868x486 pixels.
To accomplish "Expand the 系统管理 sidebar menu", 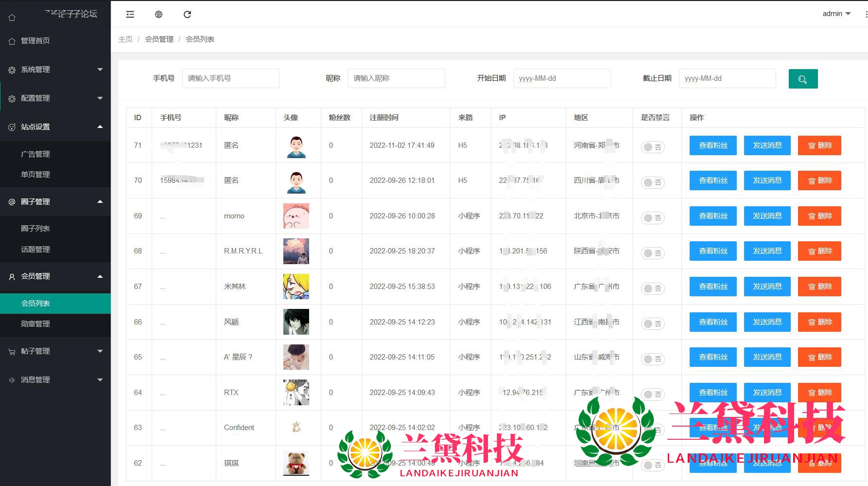I will 55,70.
